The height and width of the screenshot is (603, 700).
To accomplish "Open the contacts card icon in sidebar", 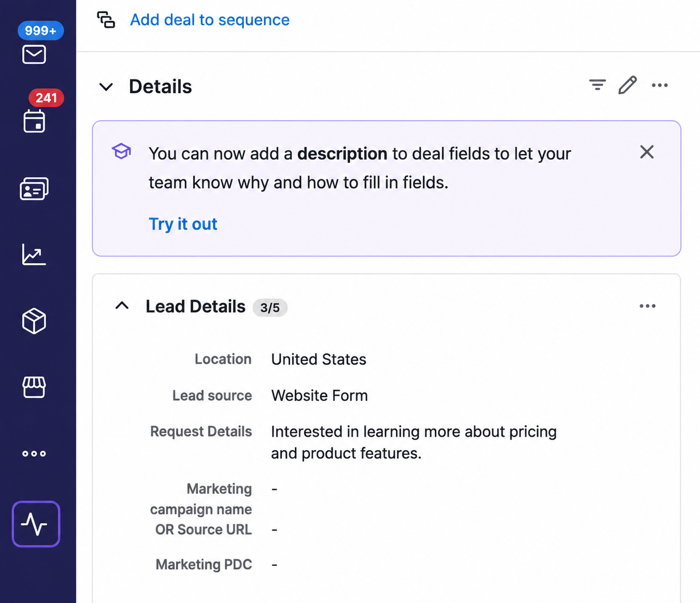I will coord(34,189).
